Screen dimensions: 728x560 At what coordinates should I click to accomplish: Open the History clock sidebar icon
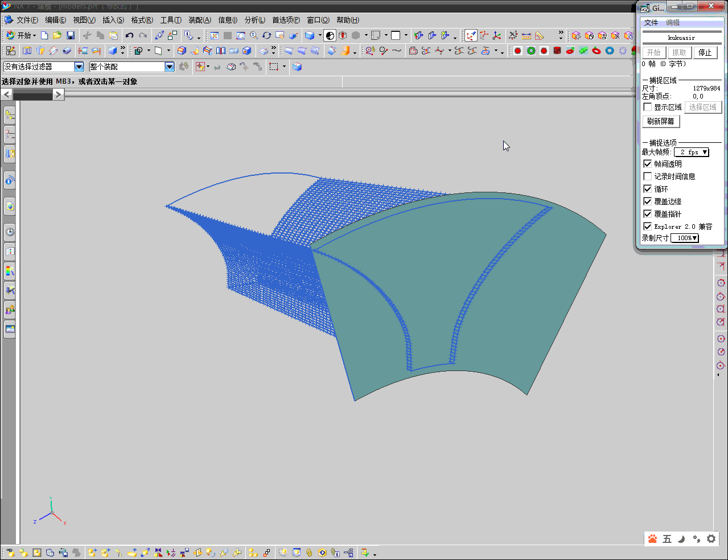tap(10, 232)
